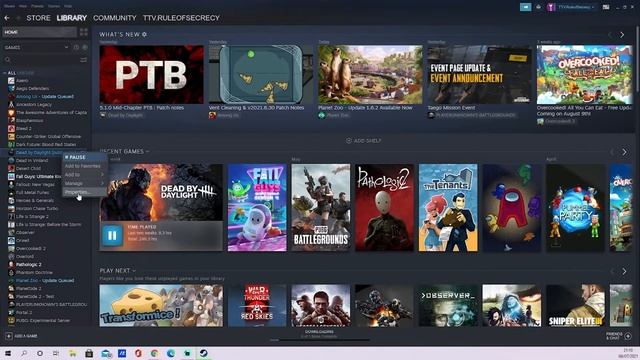Click the Steam icon in taskbar

[x=203, y=353]
